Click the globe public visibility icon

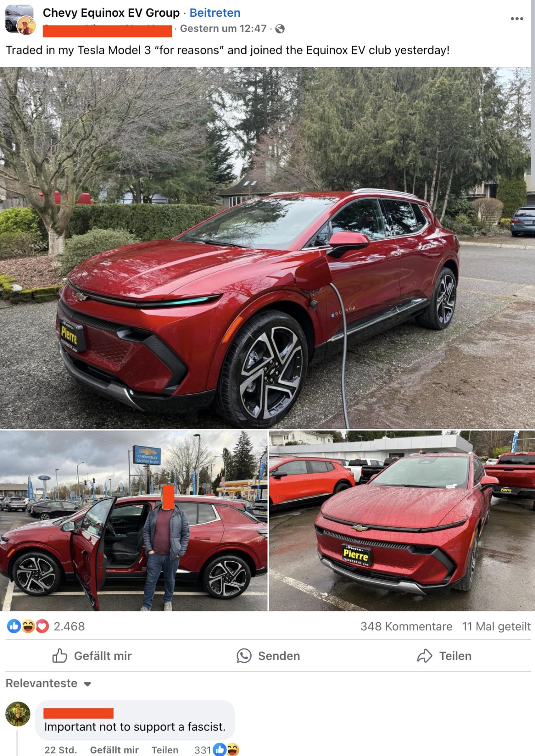tap(280, 29)
